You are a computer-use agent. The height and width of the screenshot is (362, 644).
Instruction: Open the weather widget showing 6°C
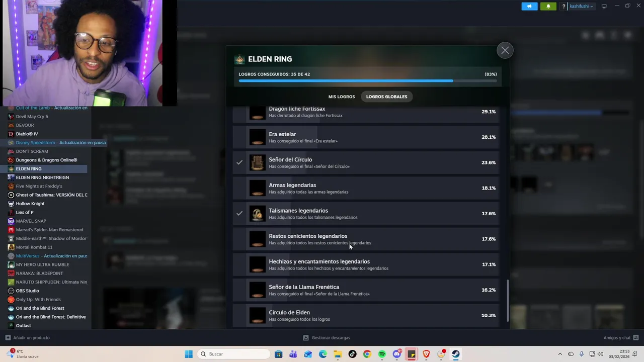[x=22, y=354]
